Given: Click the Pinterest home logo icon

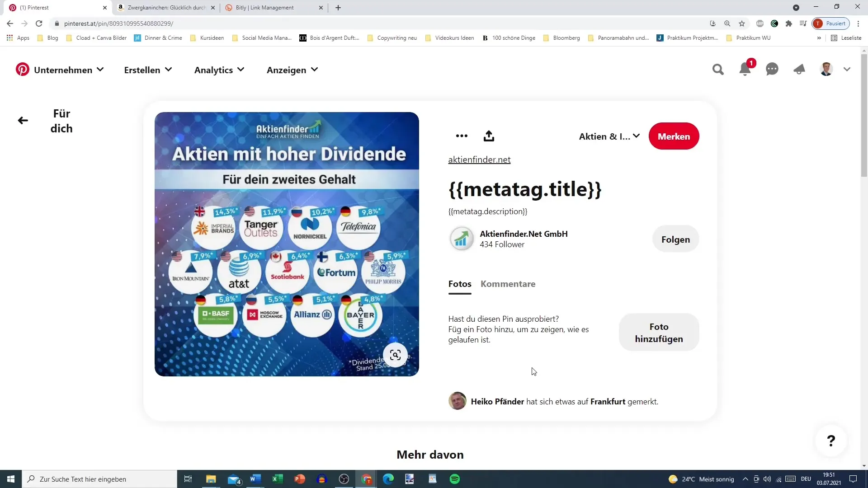Looking at the screenshot, I should [x=22, y=70].
